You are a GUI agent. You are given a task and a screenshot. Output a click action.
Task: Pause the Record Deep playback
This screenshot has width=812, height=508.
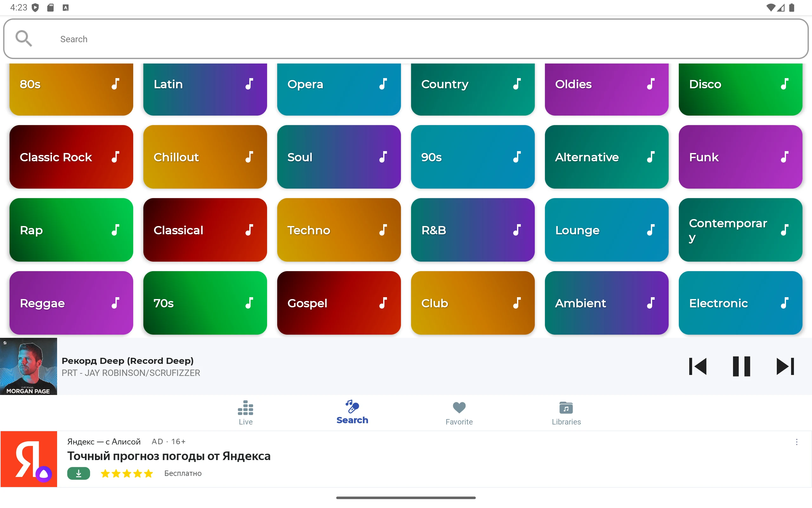coord(741,366)
